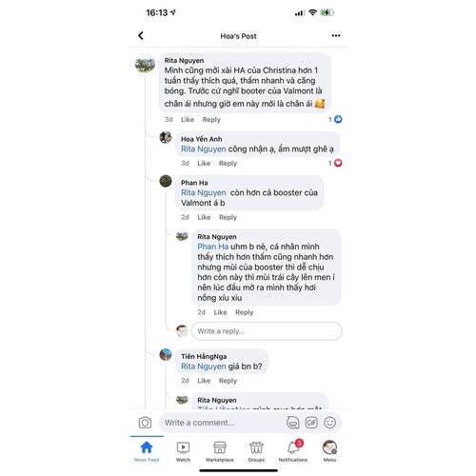The image size is (476, 476).
Task: Open the Marketplace tab
Action: pos(220,451)
